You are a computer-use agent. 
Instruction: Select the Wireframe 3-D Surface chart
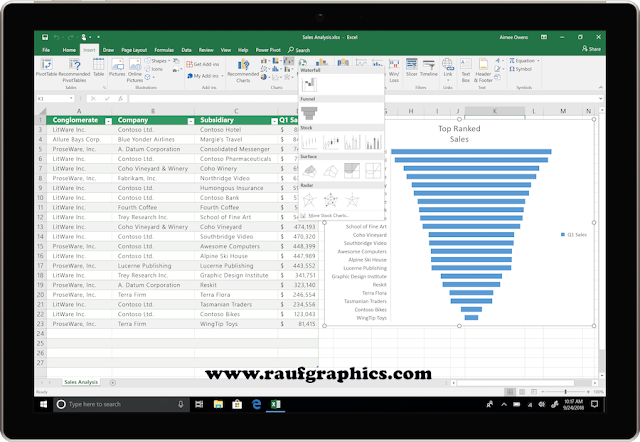coord(331,171)
